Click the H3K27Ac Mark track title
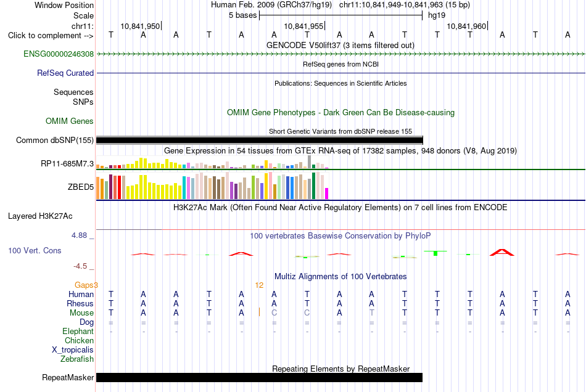The image size is (586, 392). (340, 208)
